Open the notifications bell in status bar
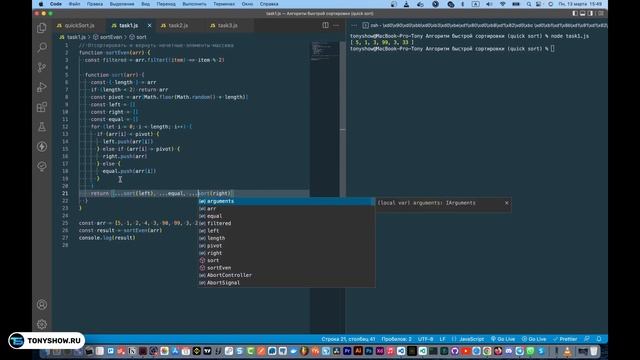The width and height of the screenshot is (640, 360). click(599, 339)
